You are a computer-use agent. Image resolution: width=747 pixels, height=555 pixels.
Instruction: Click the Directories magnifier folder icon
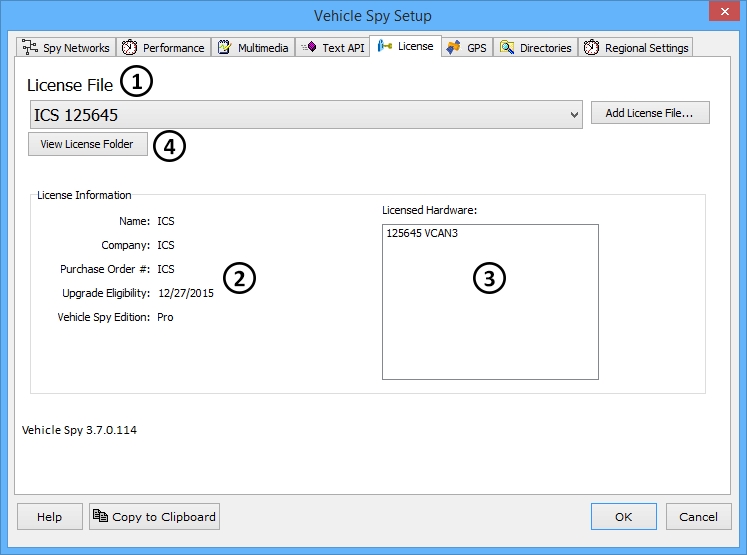tap(508, 48)
